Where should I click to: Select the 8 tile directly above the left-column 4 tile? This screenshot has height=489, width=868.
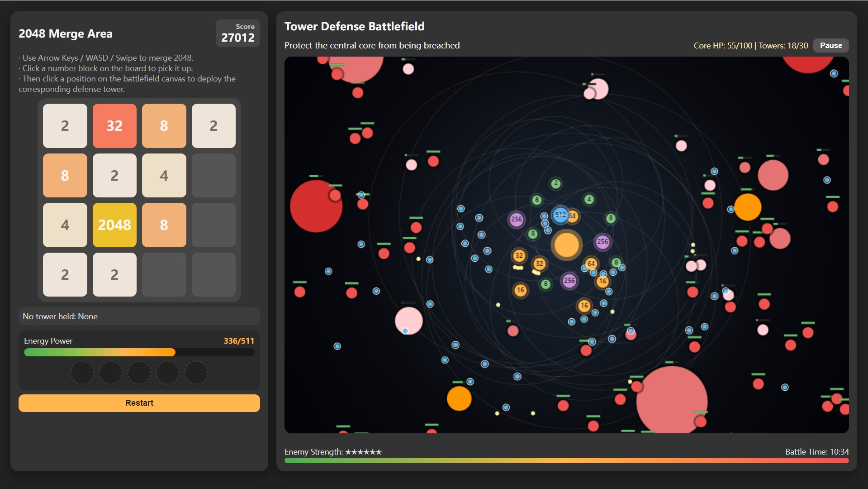pyautogui.click(x=65, y=175)
